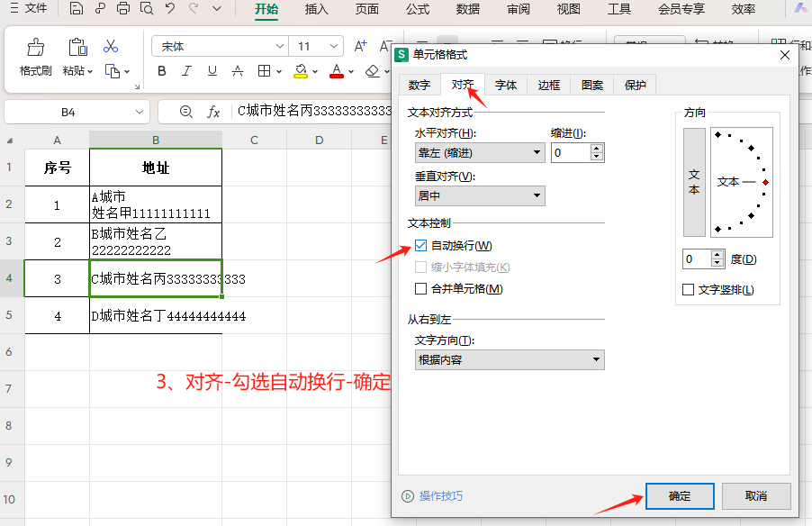Screen dimensions: 812x526
Task: Click the red diamond on orientation dial
Action: (765, 183)
